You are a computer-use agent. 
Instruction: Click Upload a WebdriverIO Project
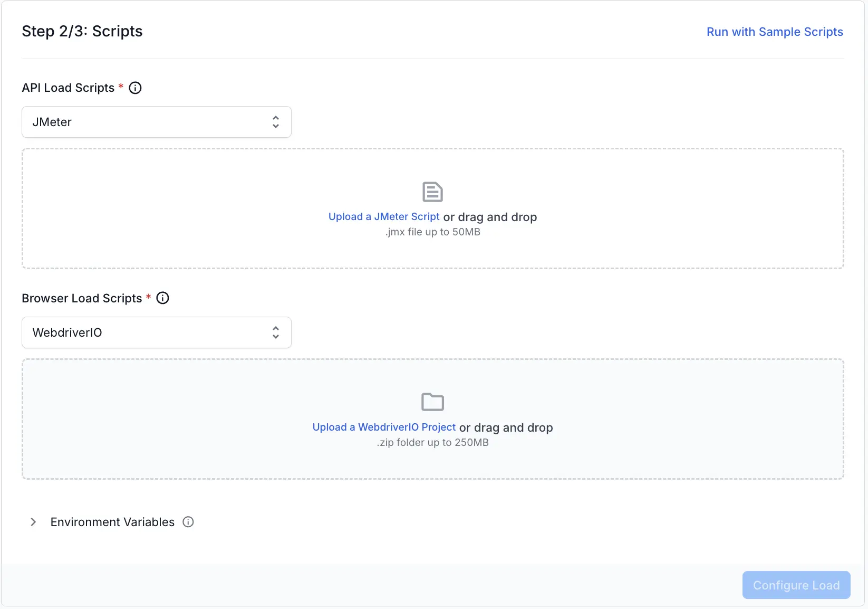[383, 427]
